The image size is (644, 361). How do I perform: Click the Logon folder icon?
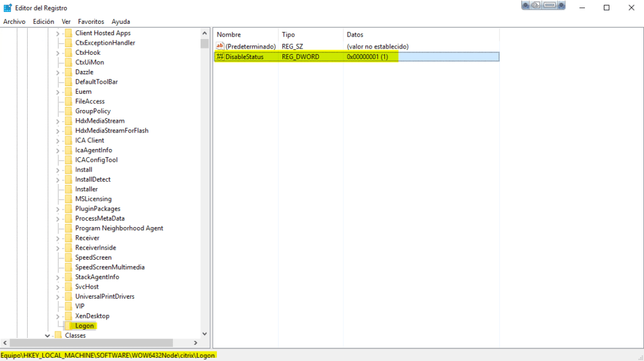(69, 326)
